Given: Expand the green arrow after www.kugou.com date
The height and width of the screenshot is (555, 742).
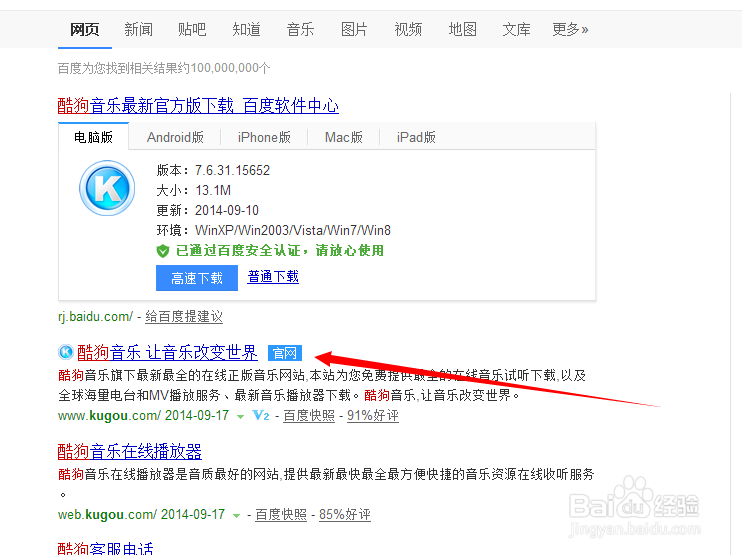Looking at the screenshot, I should [x=240, y=416].
